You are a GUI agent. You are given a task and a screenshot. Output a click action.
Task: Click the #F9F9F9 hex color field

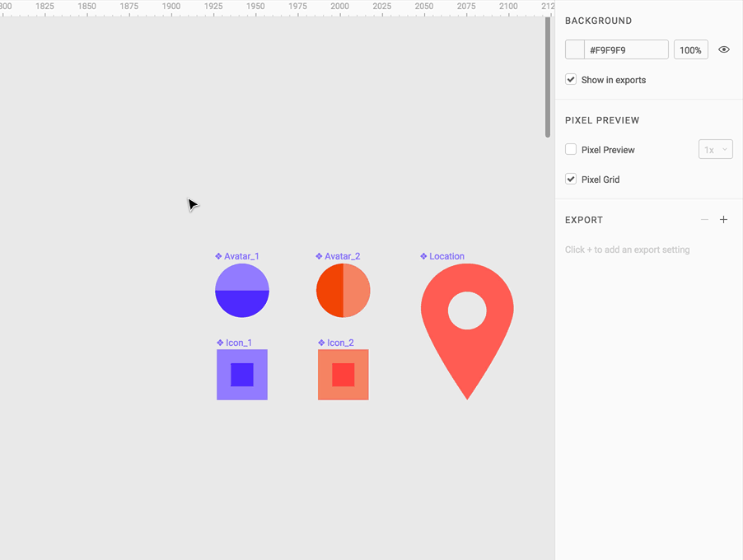click(626, 49)
